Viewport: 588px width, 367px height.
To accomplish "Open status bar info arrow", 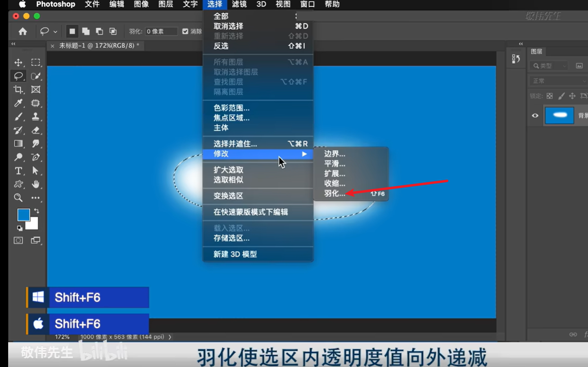I will (x=170, y=337).
